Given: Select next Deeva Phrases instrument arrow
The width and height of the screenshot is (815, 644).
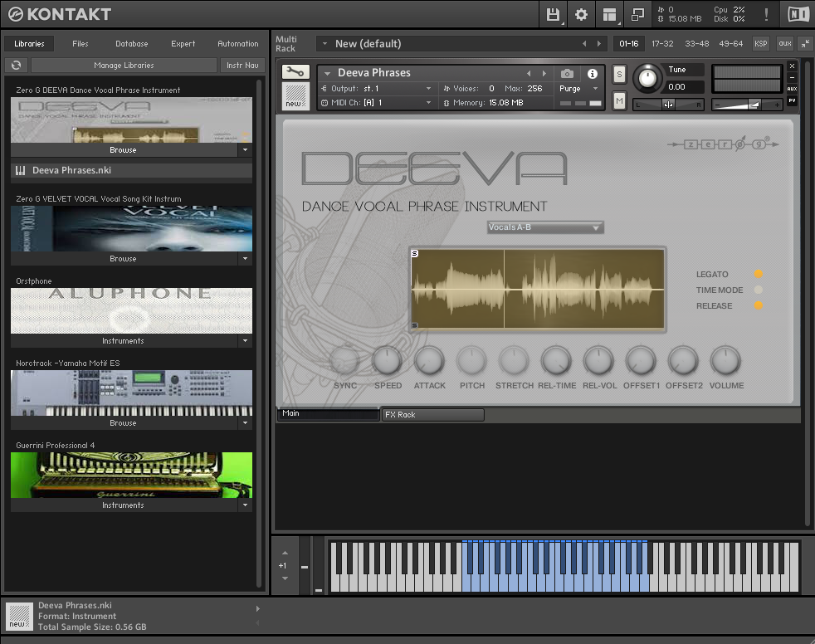Looking at the screenshot, I should pyautogui.click(x=544, y=73).
